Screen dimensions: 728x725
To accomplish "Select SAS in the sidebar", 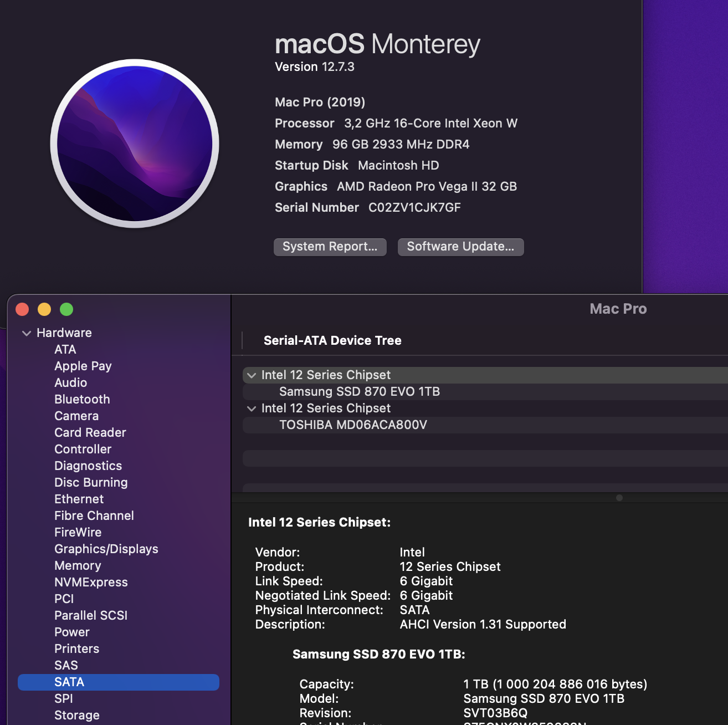I will point(66,666).
